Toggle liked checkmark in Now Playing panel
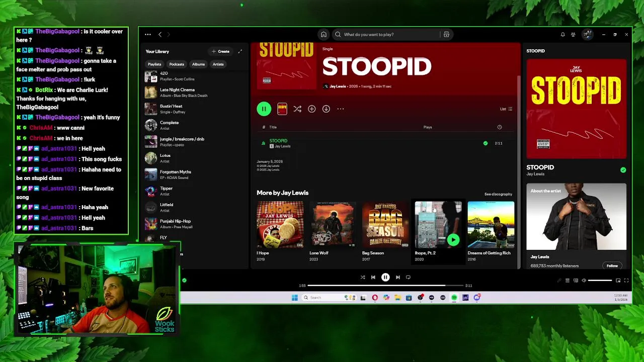Image resolution: width=644 pixels, height=362 pixels. 623,170
